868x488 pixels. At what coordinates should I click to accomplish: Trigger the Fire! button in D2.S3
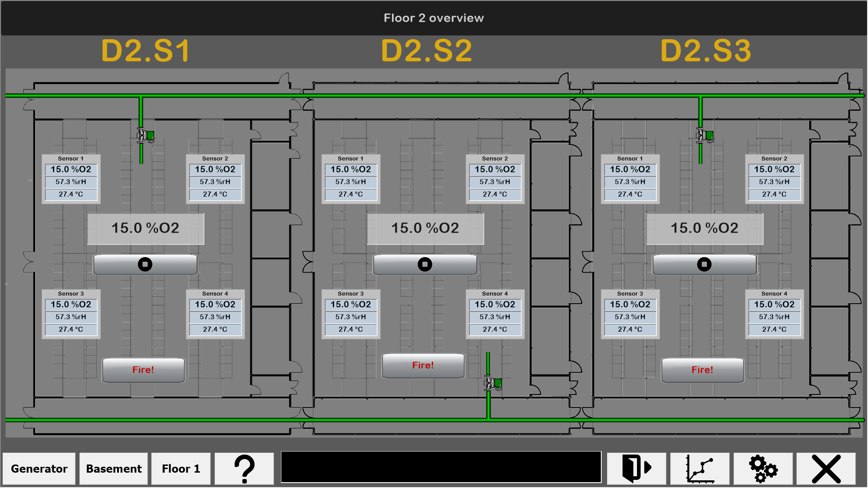click(x=703, y=370)
